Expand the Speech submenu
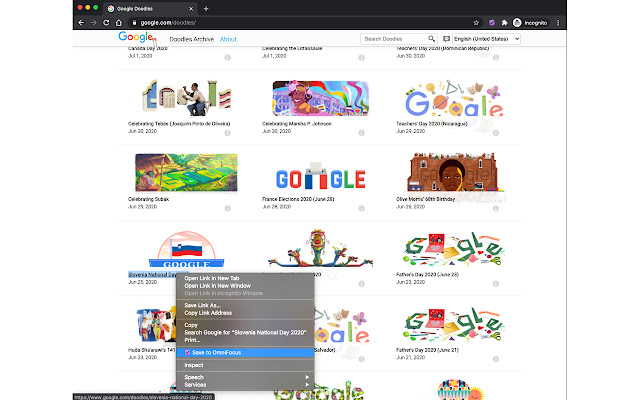The image size is (640, 400). [245, 377]
